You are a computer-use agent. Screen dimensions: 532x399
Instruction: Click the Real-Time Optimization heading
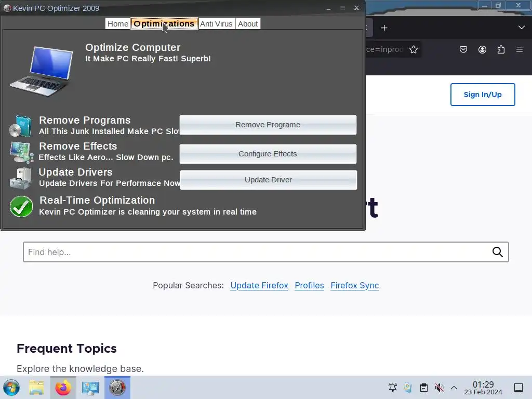97,200
